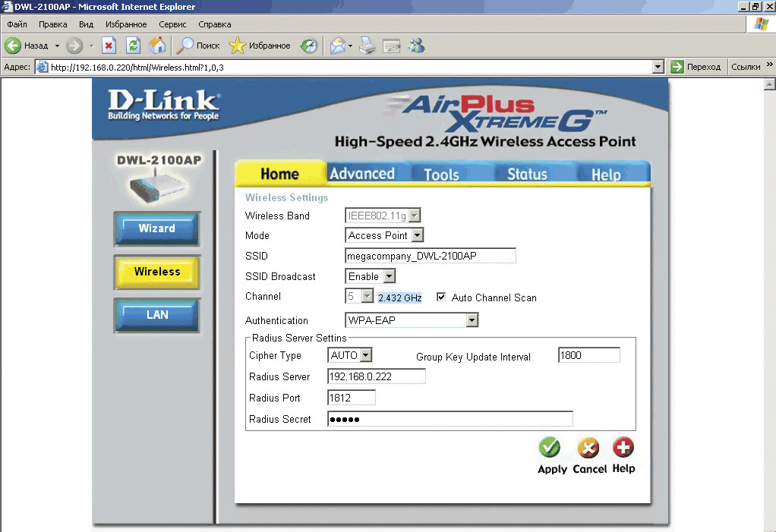Image resolution: width=776 pixels, height=532 pixels.
Task: Go back with the Назад arrow icon
Action: 13,46
